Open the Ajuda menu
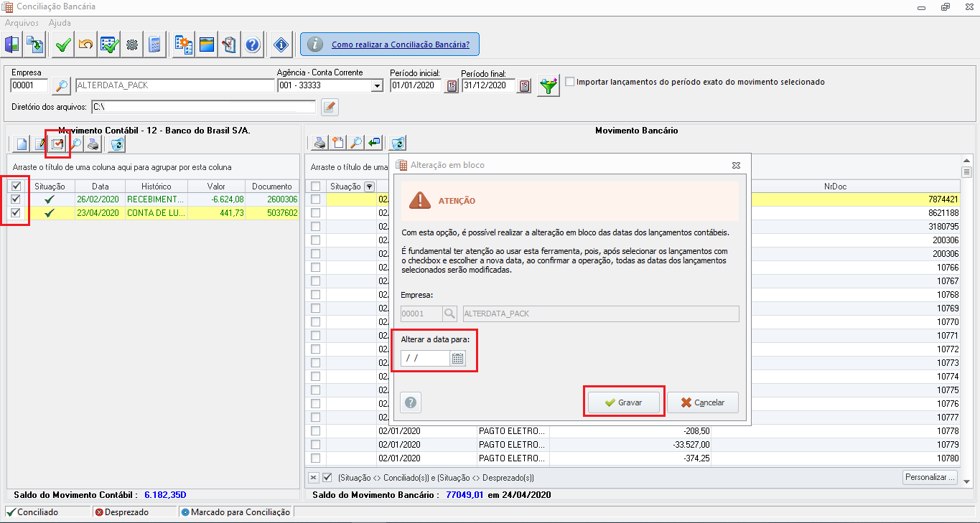980x523 pixels. click(x=60, y=23)
